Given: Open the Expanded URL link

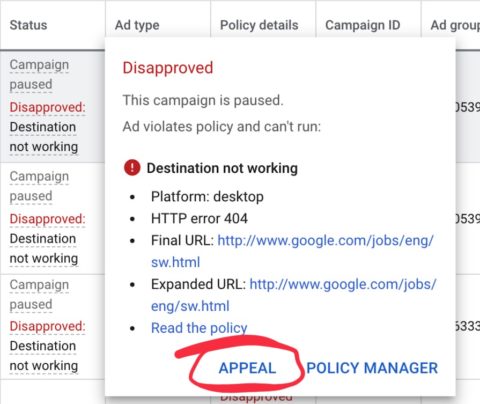Looking at the screenshot, I should tap(293, 295).
